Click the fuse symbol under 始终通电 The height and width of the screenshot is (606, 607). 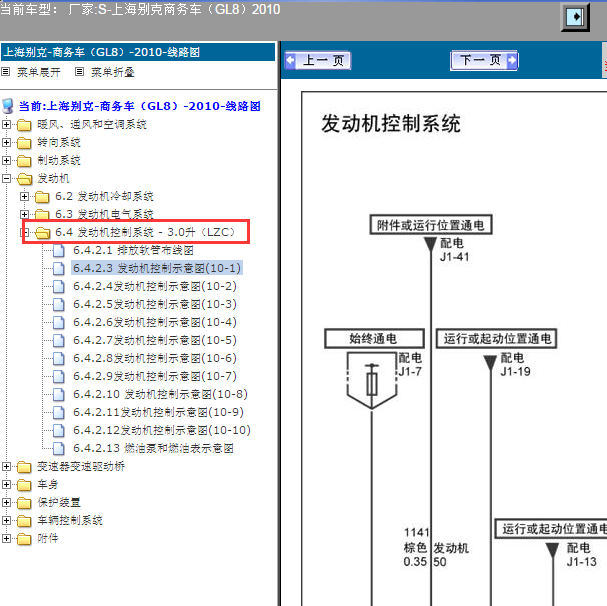tap(372, 380)
